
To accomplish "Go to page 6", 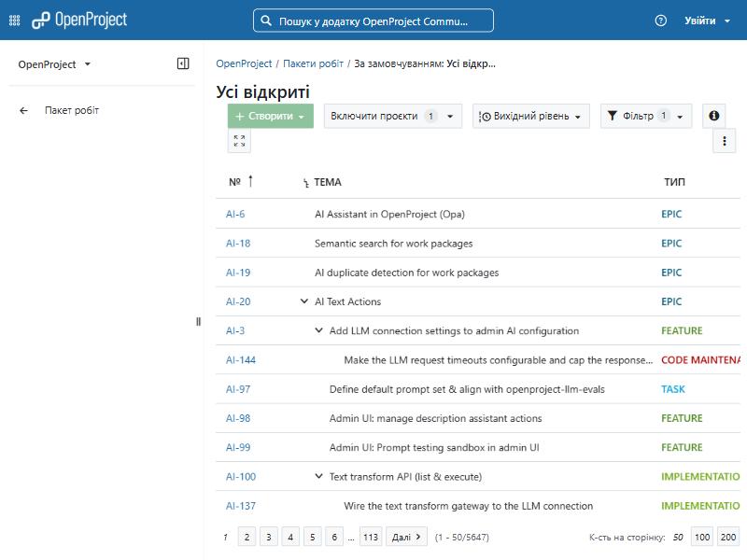I will point(334,537).
